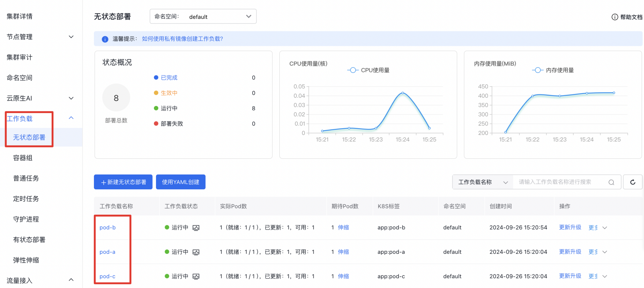The width and height of the screenshot is (644, 288).
Task: Select 弹性伸缩 in sidebar
Action: coord(26,260)
